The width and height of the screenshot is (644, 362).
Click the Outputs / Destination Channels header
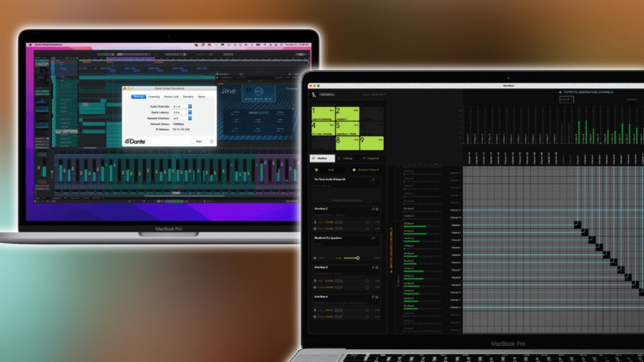coord(589,92)
